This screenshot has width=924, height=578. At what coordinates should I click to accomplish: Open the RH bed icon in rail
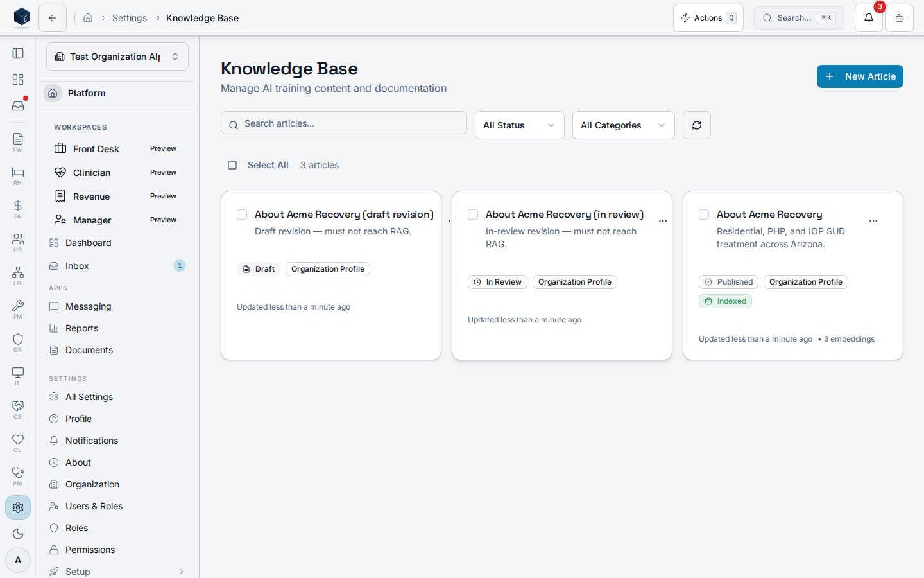click(x=18, y=175)
